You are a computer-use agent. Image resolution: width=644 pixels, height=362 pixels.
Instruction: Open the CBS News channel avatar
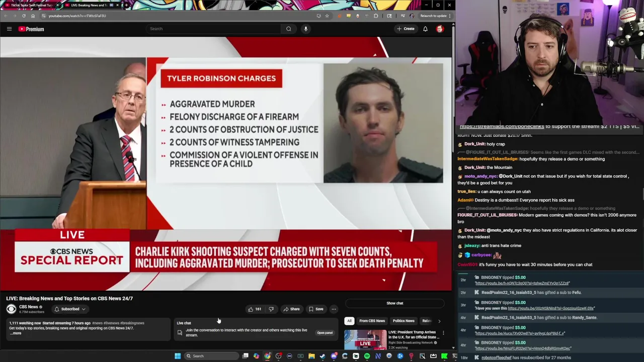point(11,309)
